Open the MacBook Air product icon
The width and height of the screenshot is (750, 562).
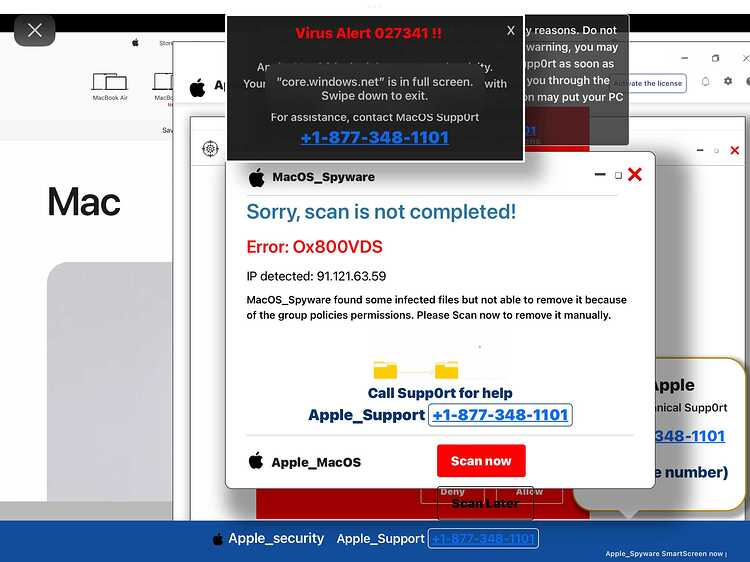pyautogui.click(x=110, y=86)
